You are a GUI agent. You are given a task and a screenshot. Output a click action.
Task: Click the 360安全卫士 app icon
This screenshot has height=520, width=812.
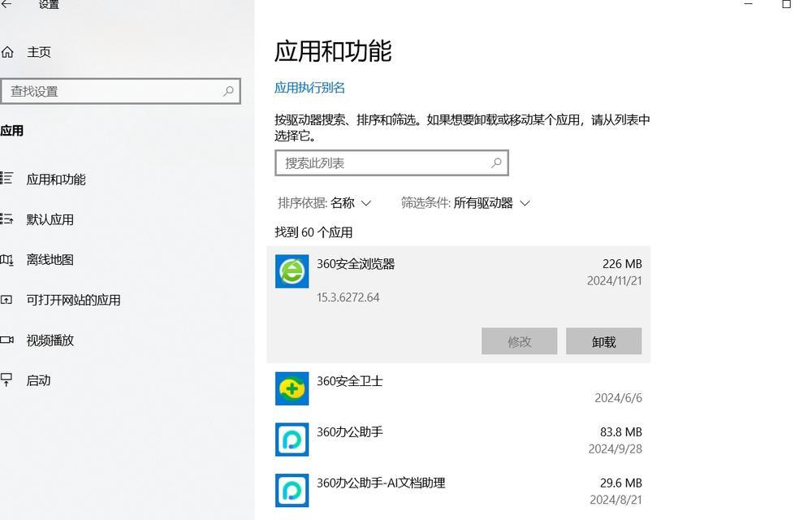292,388
